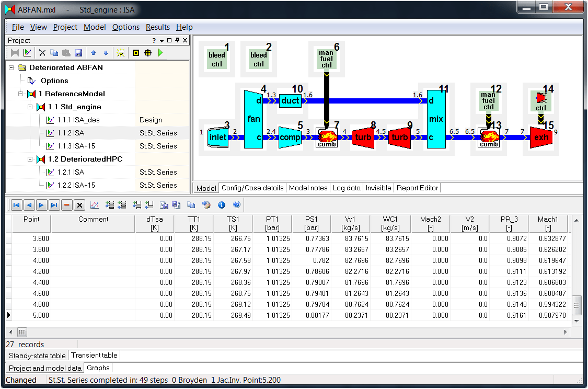The image size is (588, 389).
Task: Open the Project panel dropdown arrow
Action: tap(162, 40)
